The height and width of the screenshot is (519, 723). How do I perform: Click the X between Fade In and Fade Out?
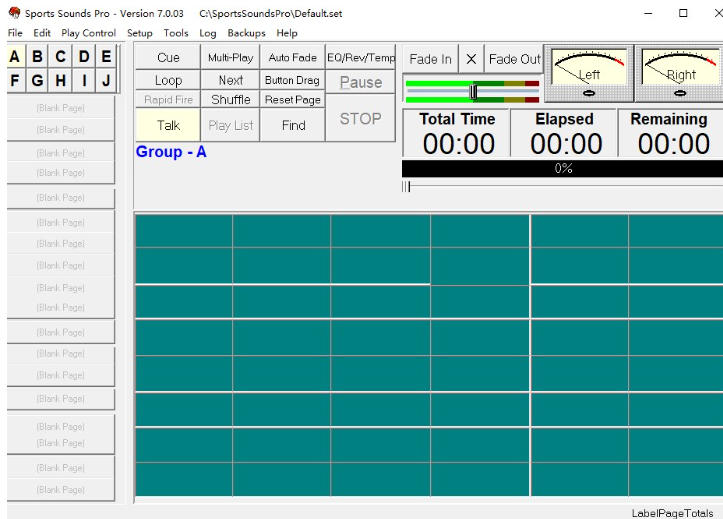[x=471, y=60]
